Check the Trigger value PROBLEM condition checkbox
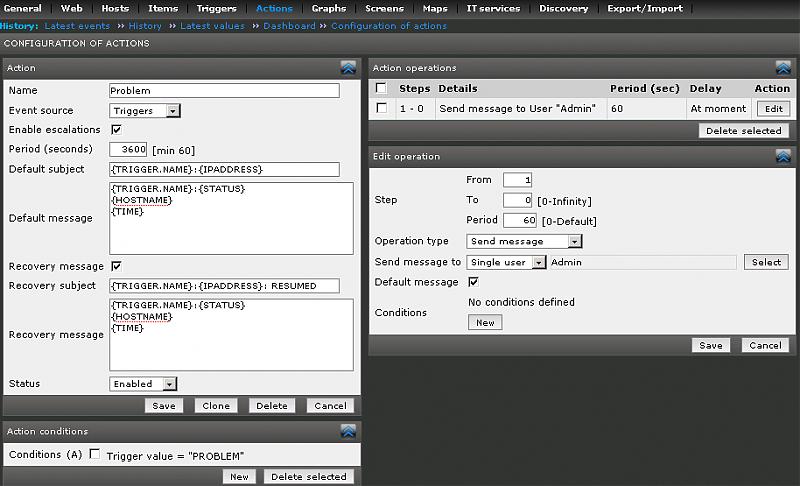This screenshot has width=800, height=486. (94, 455)
